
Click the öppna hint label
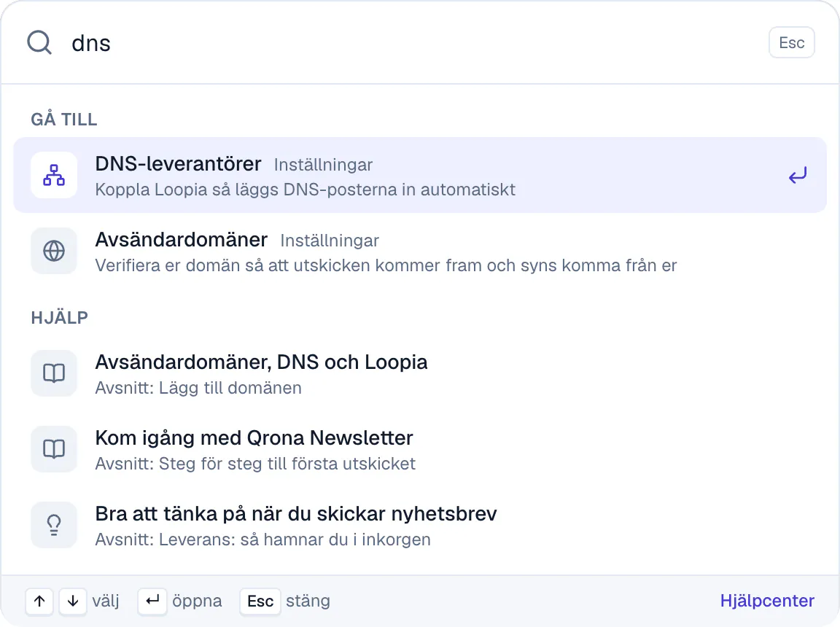197,601
